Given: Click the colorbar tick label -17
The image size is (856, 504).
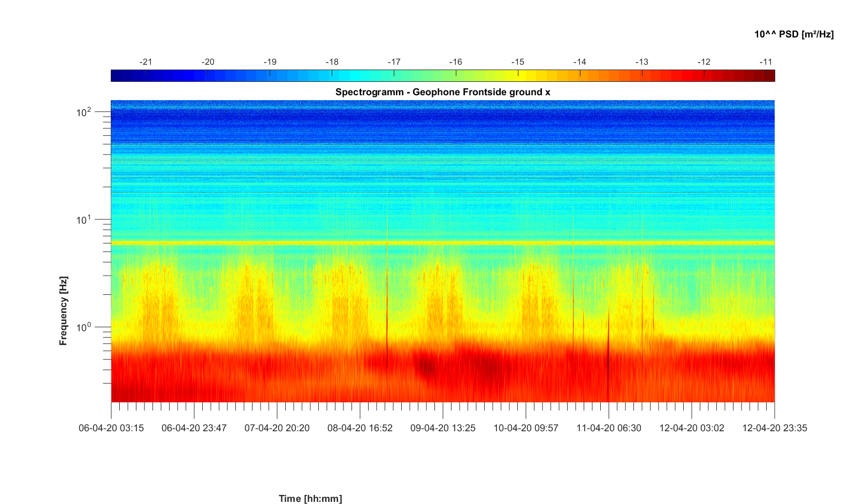Looking at the screenshot, I should 394,62.
